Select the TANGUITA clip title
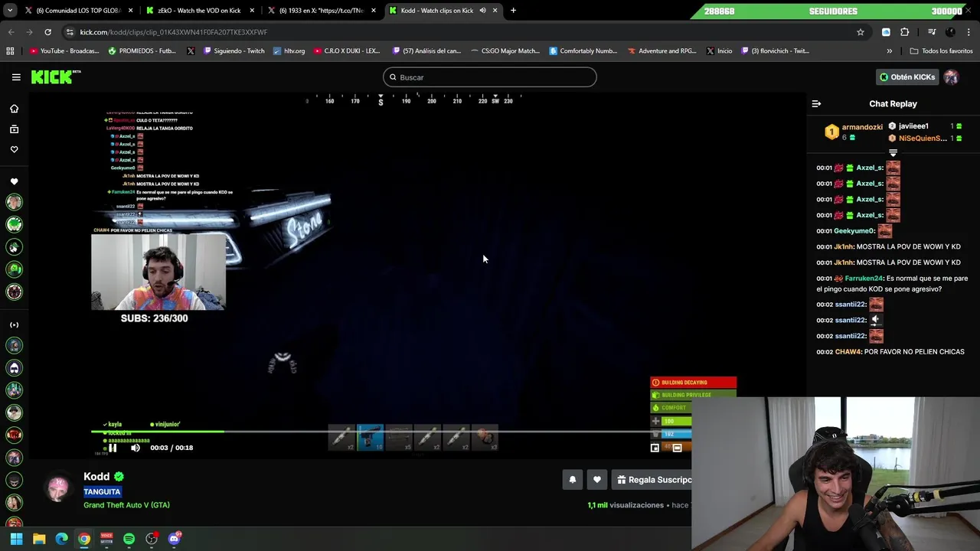The height and width of the screenshot is (551, 980). pyautogui.click(x=102, y=492)
